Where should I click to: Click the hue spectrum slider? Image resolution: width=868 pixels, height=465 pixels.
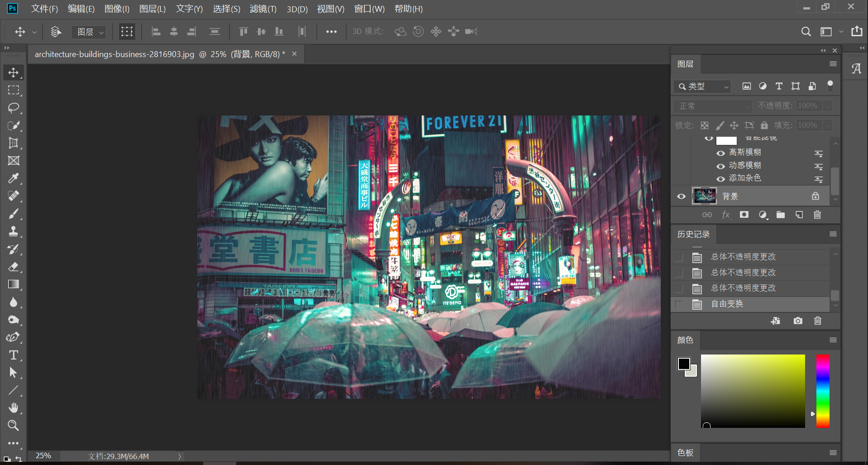[823, 391]
